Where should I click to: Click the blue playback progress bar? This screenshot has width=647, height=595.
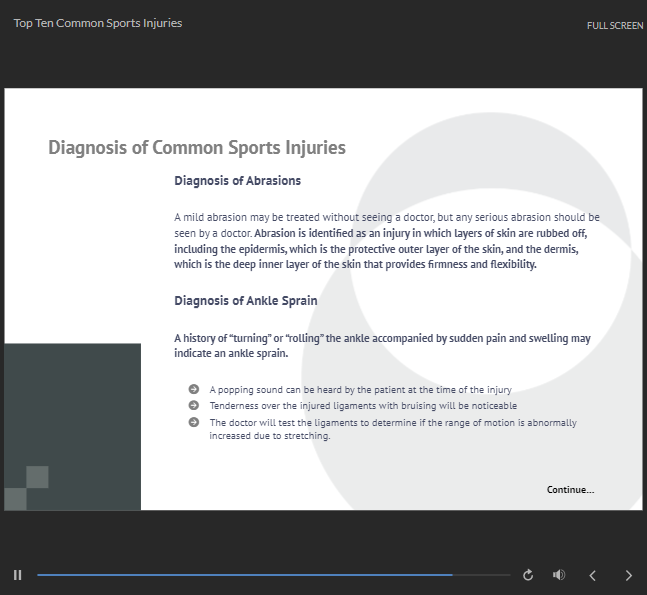tap(245, 574)
